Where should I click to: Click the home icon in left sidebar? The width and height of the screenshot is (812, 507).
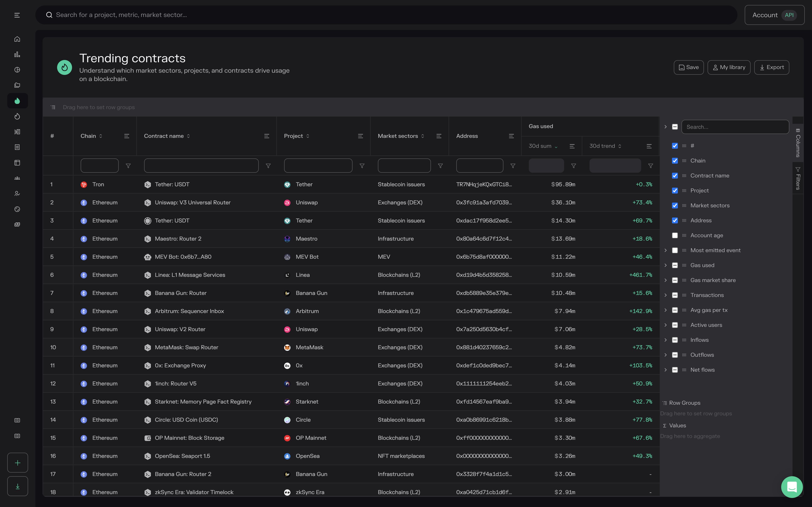tap(17, 39)
